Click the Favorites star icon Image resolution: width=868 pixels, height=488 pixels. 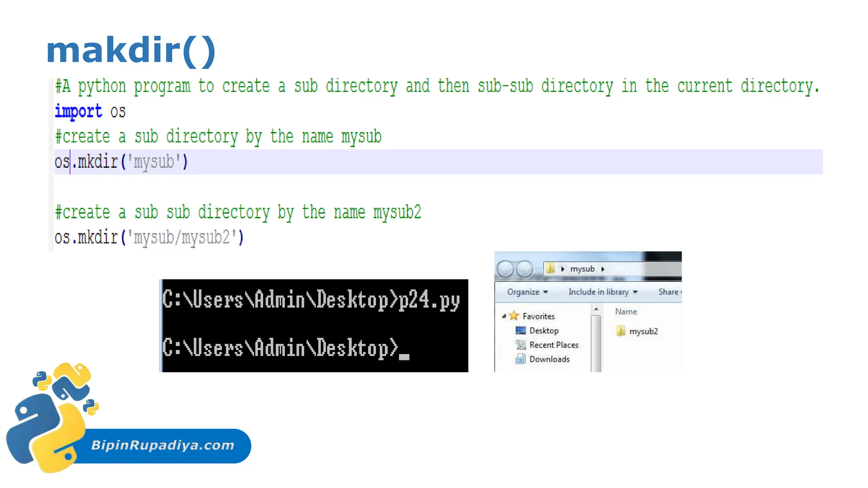coord(514,316)
